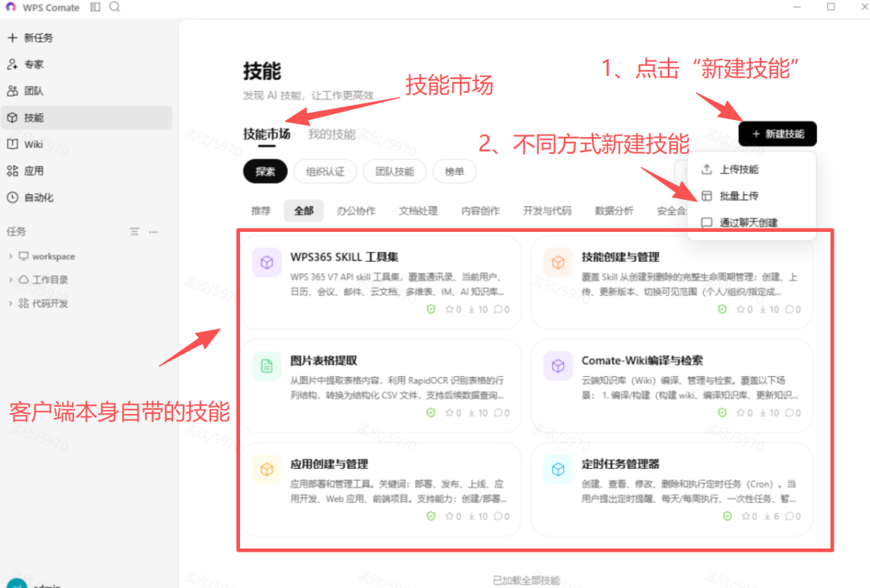
Task: Click the verified shield on 定时任务管理器 card
Action: pos(727,516)
